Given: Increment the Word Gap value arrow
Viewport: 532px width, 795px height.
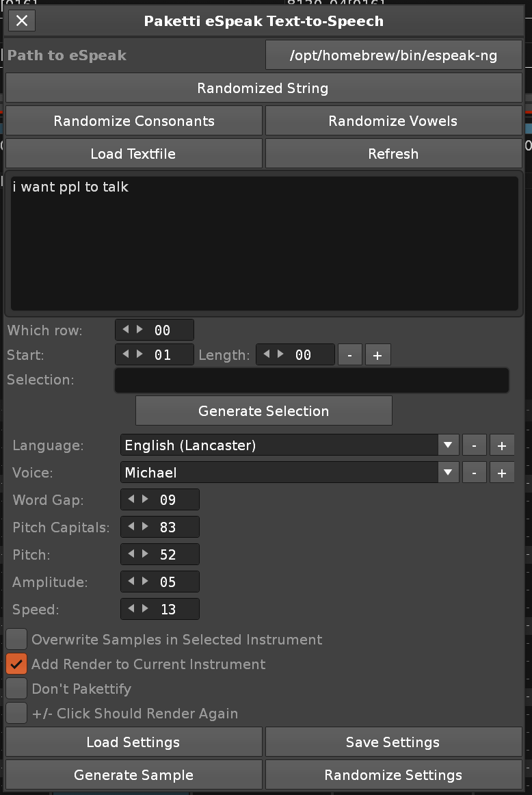Looking at the screenshot, I should coord(145,499).
